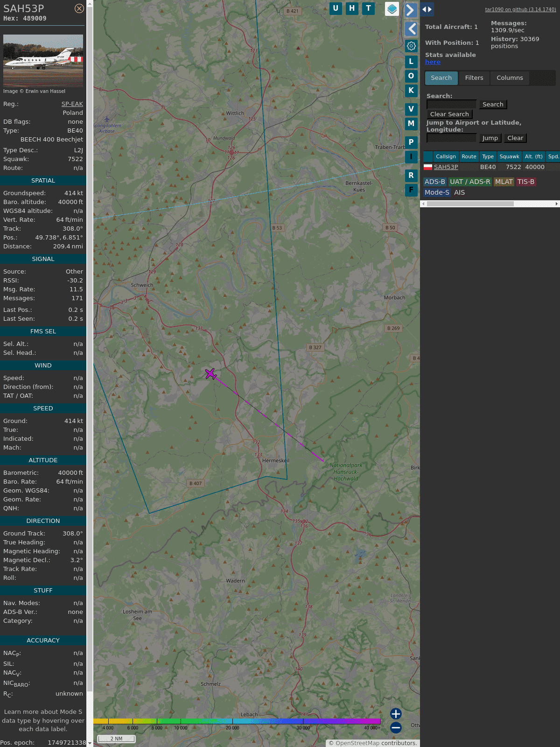Open the SP-EAK registration link

click(72, 104)
